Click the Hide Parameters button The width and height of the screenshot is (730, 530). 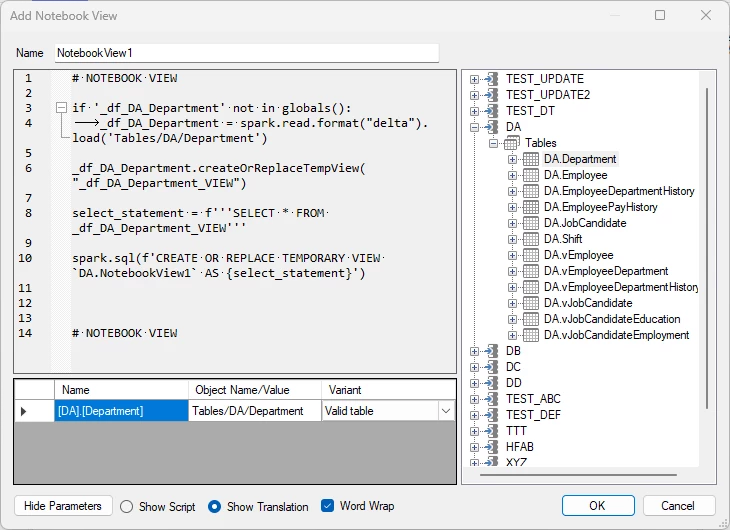click(x=63, y=506)
